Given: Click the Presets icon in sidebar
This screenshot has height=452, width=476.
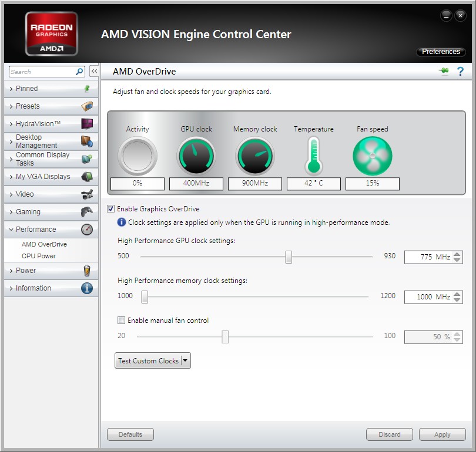Looking at the screenshot, I should tap(87, 106).
